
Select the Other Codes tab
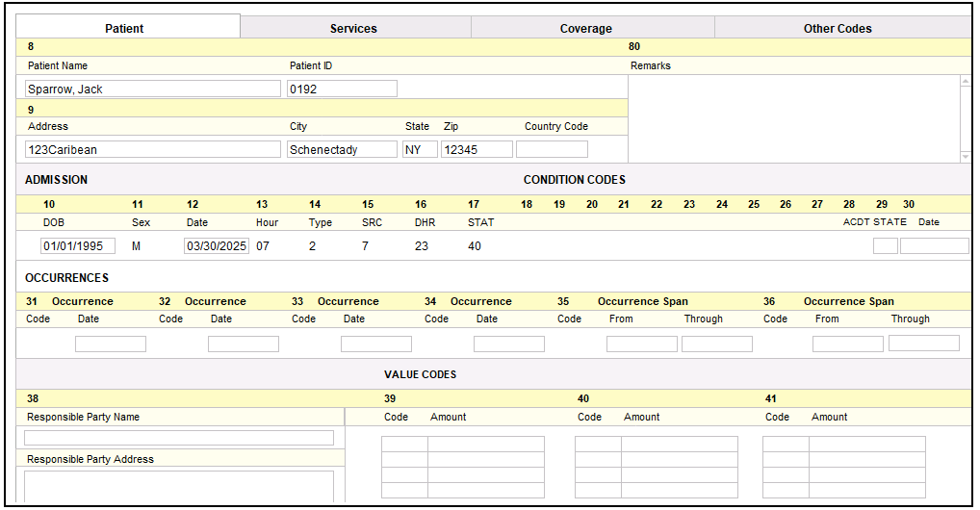tap(837, 28)
